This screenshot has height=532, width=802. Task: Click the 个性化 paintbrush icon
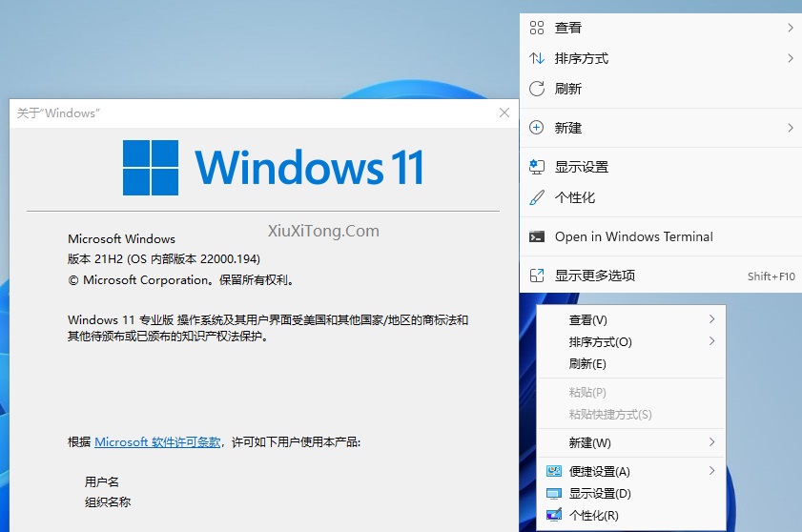pos(537,197)
